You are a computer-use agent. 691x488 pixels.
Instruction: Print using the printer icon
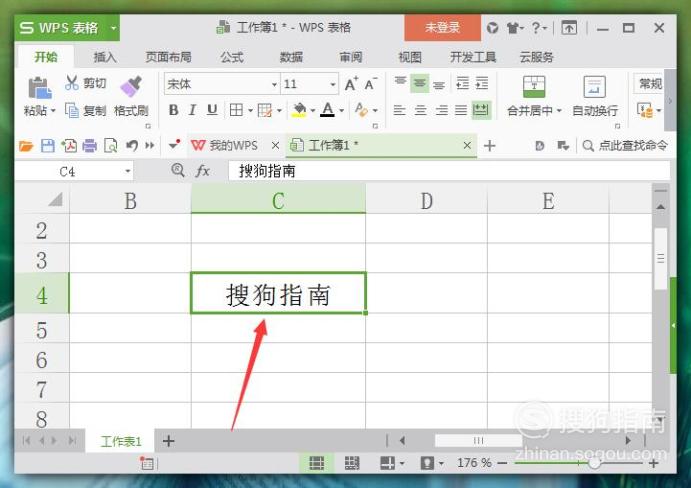(89, 145)
